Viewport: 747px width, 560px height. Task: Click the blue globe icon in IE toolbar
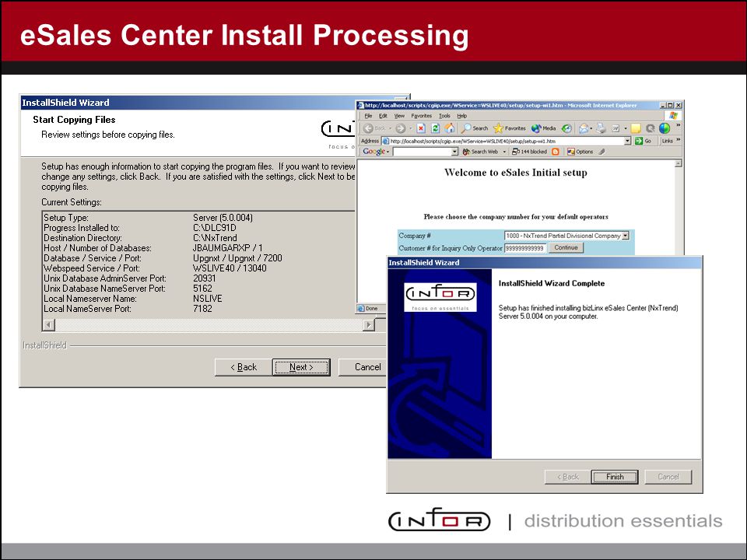665,128
